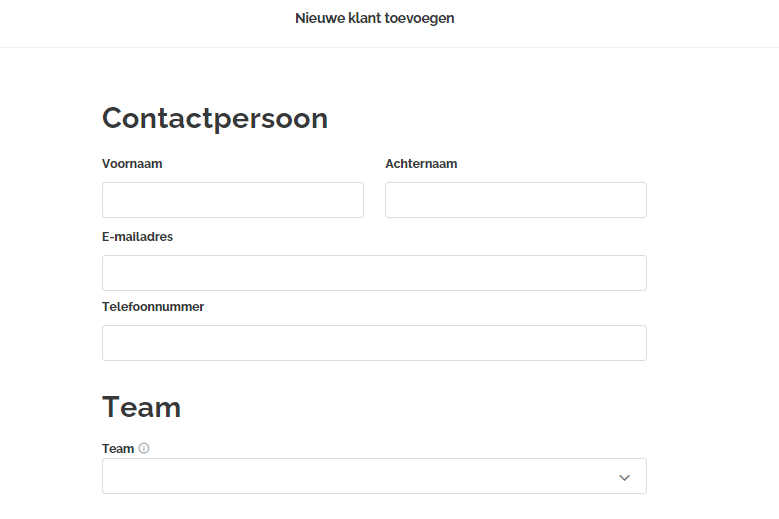The height and width of the screenshot is (519, 779).
Task: Click the Achternaam field label
Action: tap(421, 164)
